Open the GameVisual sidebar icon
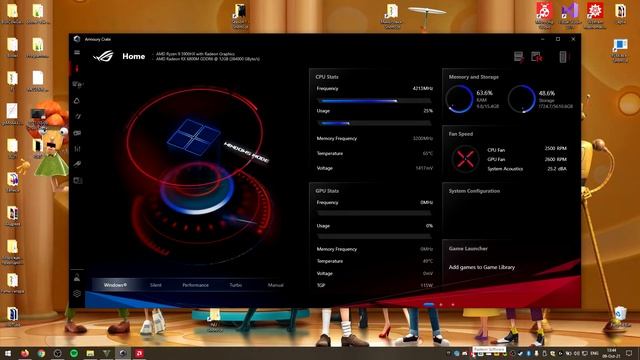Image resolution: width=640 pixels, height=360 pixels. click(77, 116)
